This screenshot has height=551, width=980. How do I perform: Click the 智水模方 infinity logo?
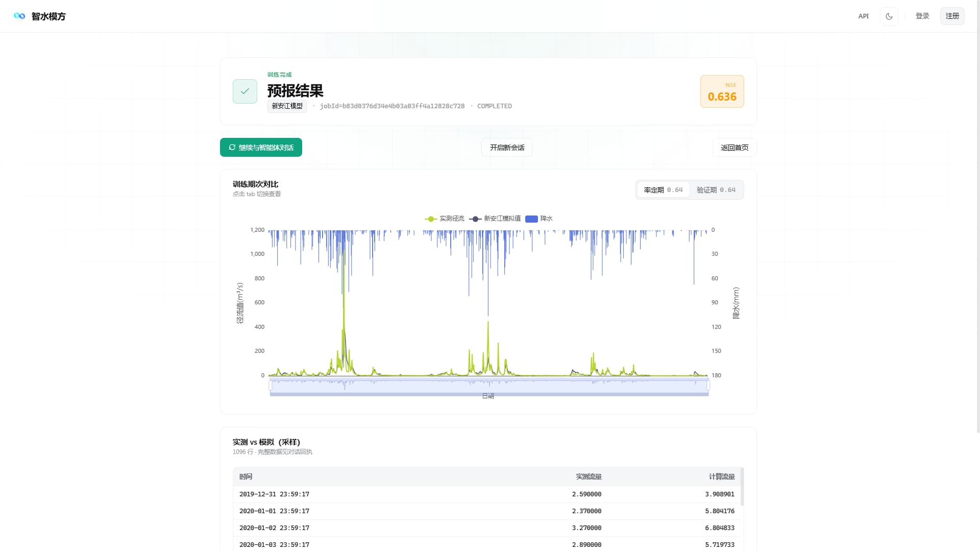19,16
